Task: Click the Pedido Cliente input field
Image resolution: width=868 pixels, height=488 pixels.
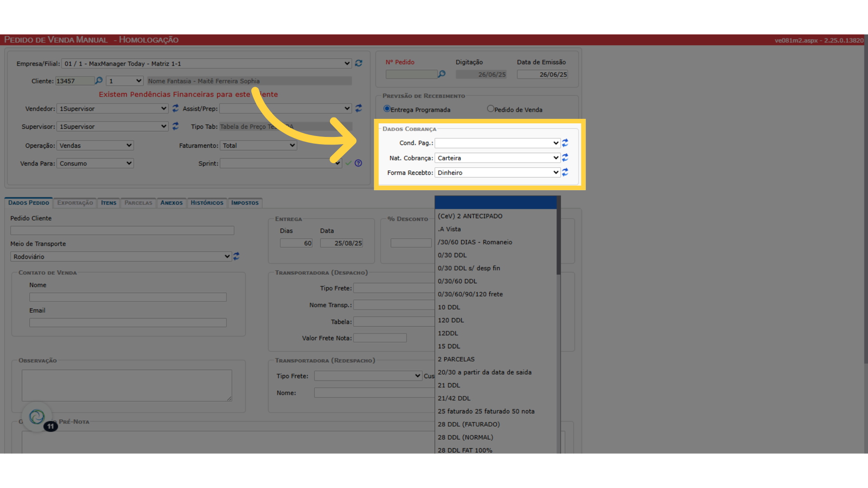Action: (122, 230)
